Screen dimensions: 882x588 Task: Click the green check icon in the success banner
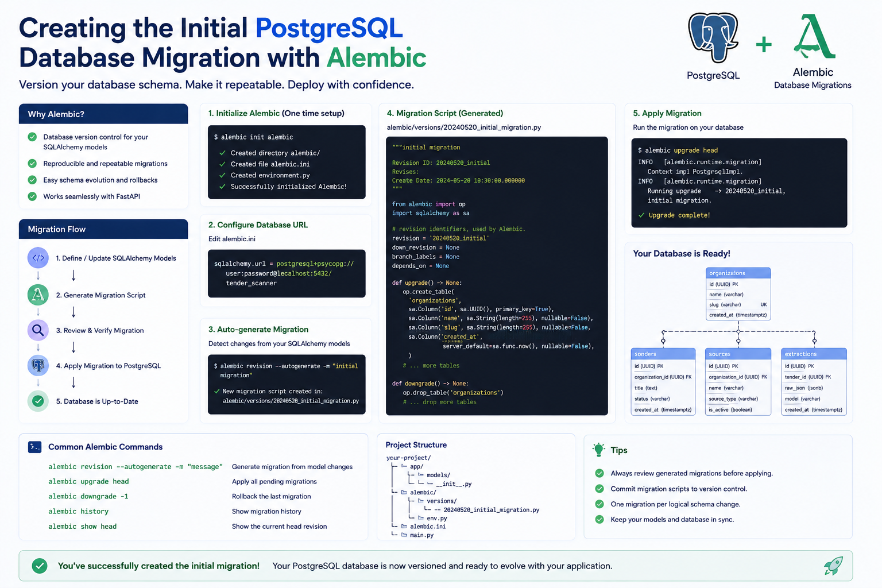(40, 566)
